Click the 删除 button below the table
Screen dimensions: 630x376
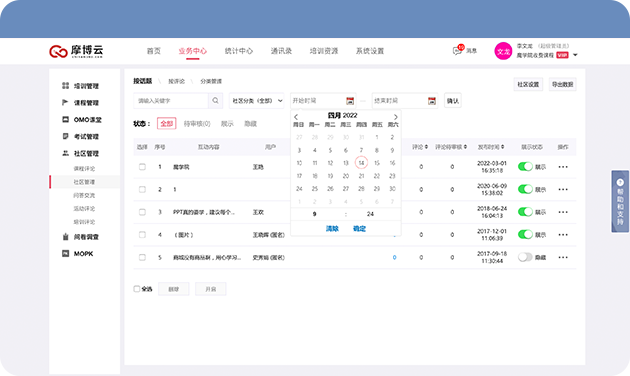point(174,289)
